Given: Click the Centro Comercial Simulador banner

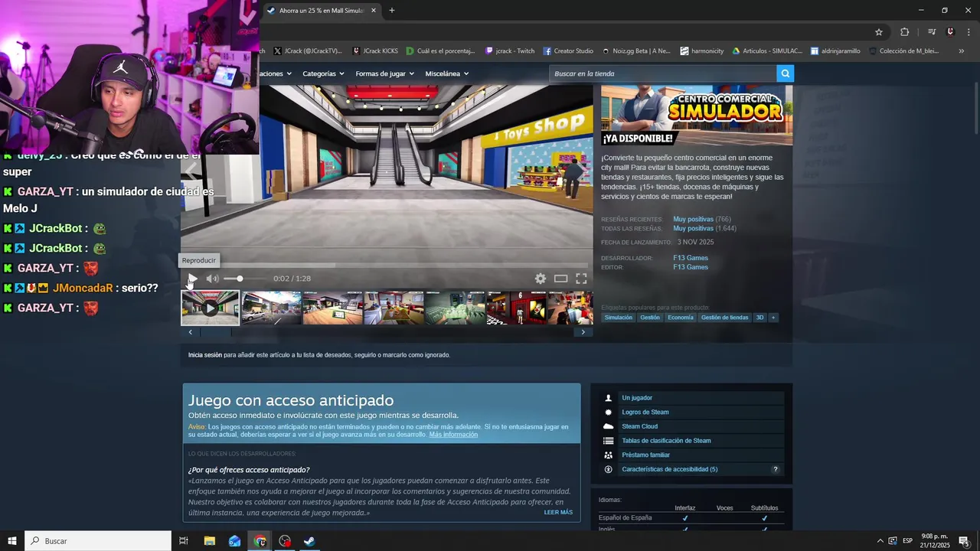Looking at the screenshot, I should (697, 116).
